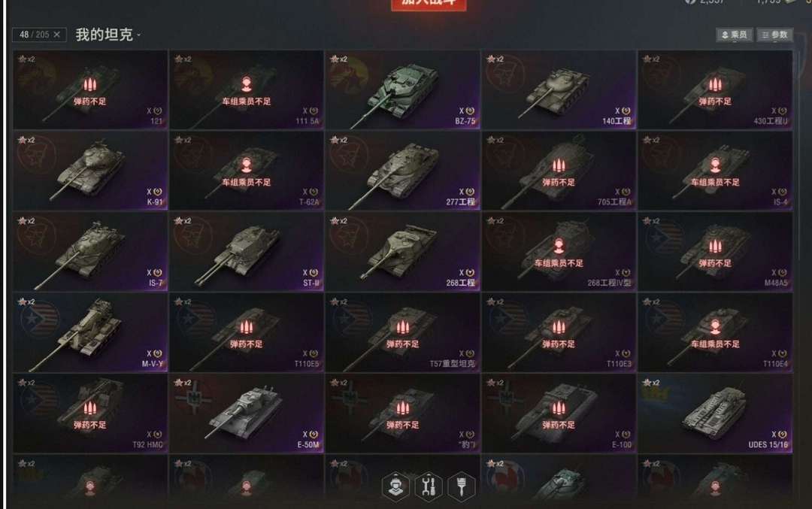Screen dimensions: 812x509
Task: Toggle the 乘员 crew view button
Action: (x=735, y=35)
